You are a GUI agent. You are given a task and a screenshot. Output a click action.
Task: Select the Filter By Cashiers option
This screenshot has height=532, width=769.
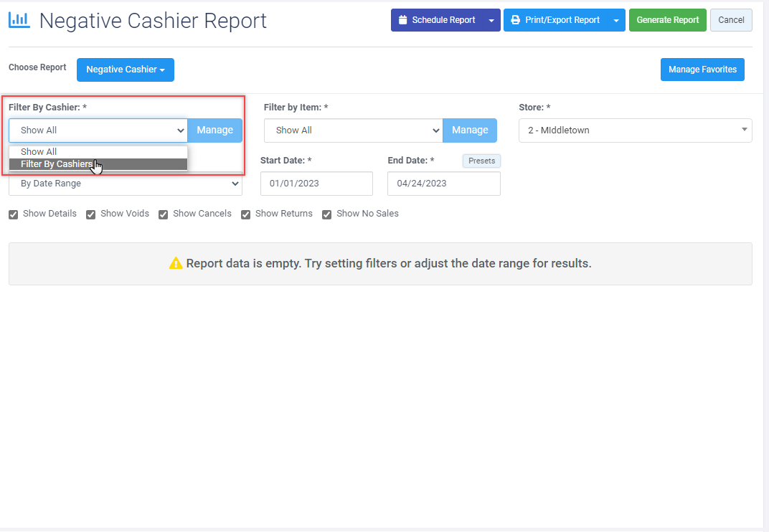(x=98, y=164)
